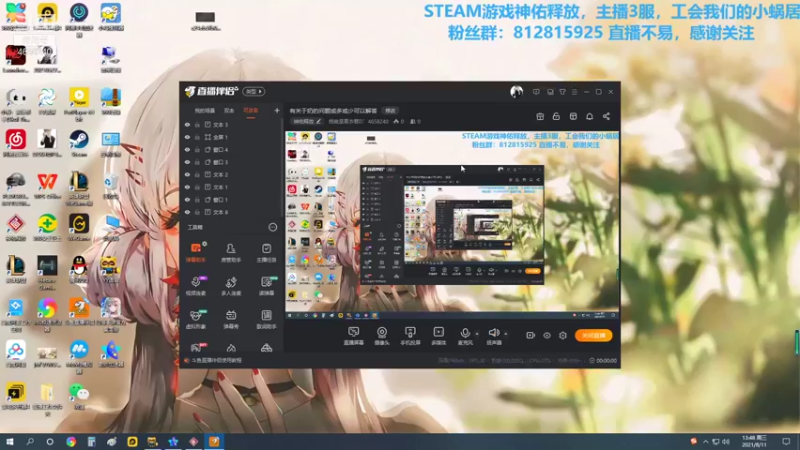The width and height of the screenshot is (800, 450).
Task: Open the WPS Office desktop shortcut
Action: 47,186
